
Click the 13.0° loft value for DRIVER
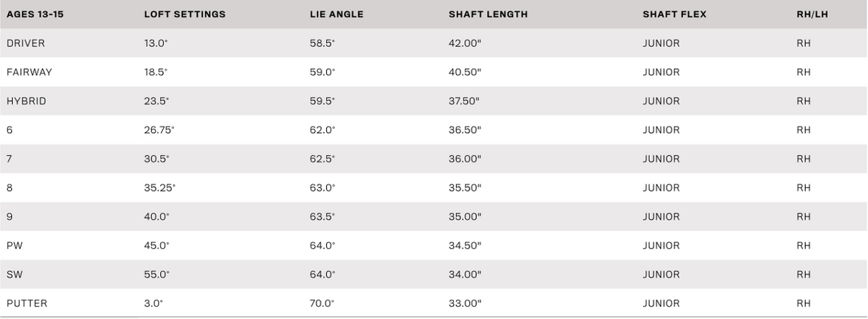coord(155,44)
